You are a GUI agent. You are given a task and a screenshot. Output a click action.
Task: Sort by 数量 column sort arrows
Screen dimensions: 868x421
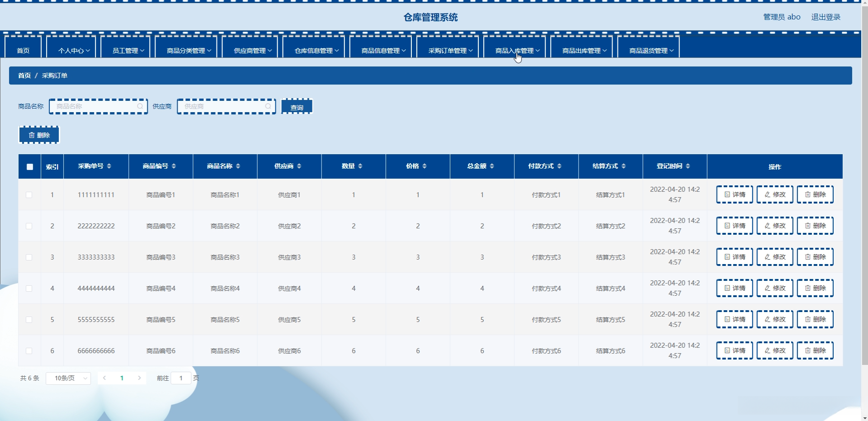tap(360, 166)
